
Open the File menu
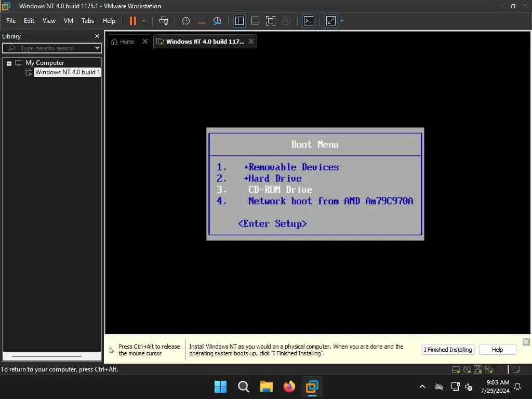(x=11, y=21)
